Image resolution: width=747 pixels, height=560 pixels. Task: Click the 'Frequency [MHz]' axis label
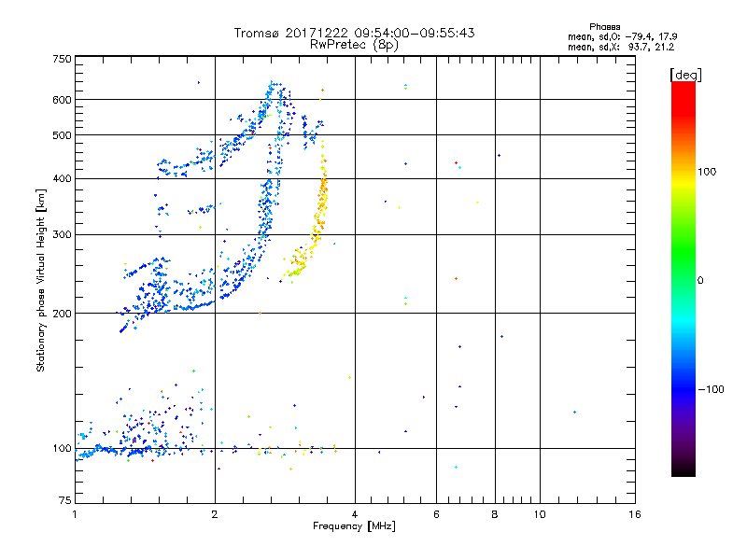[354, 526]
